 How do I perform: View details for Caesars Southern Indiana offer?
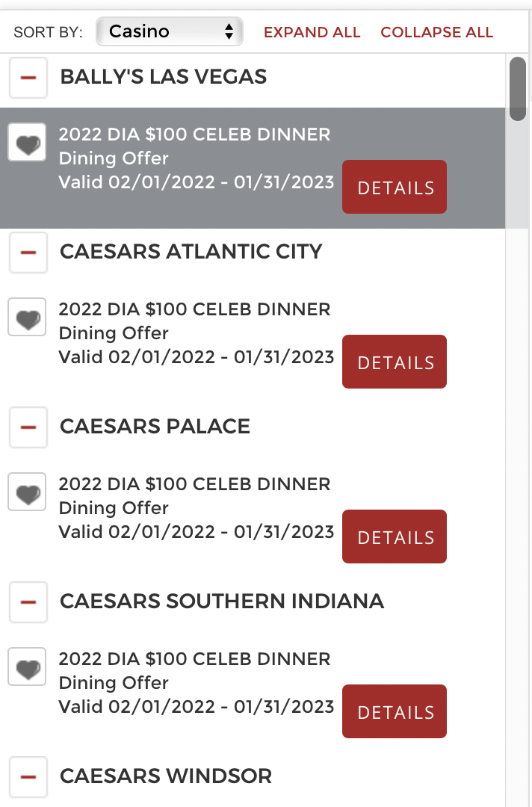tap(395, 712)
